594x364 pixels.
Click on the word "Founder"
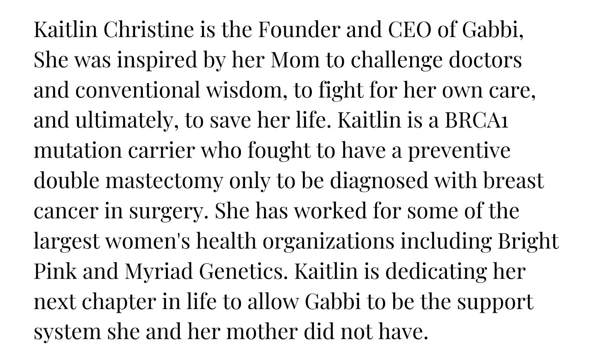tap(299, 30)
